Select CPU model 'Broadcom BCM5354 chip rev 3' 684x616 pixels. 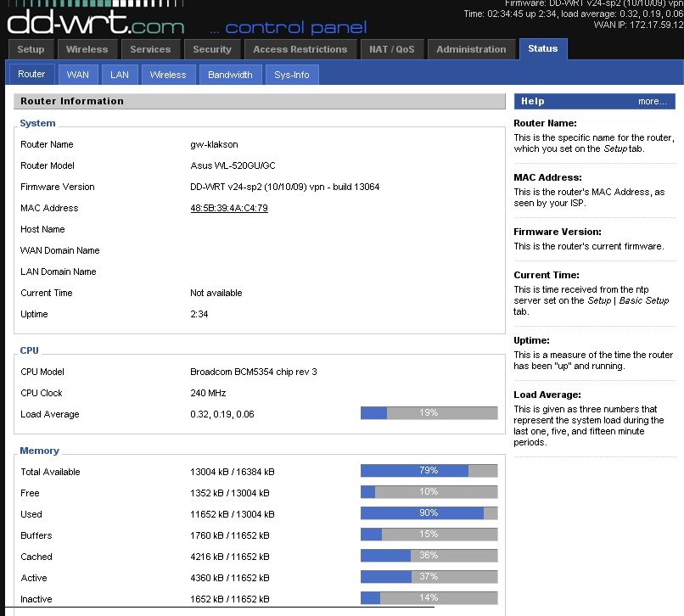(254, 372)
